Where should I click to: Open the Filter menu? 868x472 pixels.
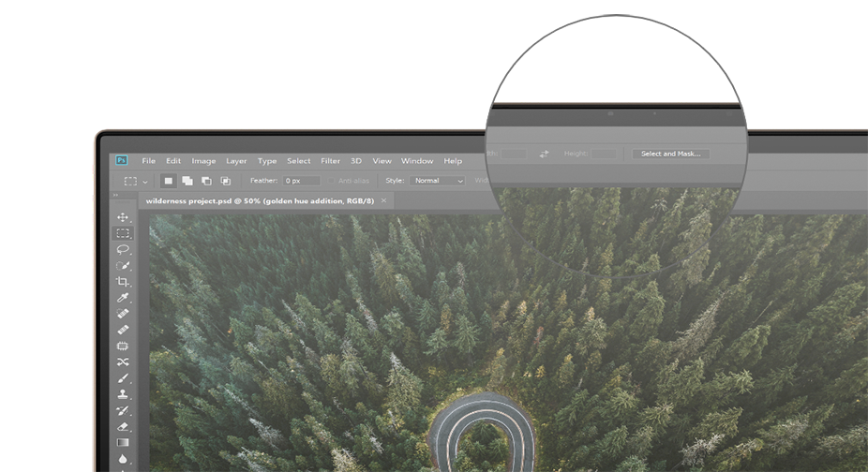point(330,161)
